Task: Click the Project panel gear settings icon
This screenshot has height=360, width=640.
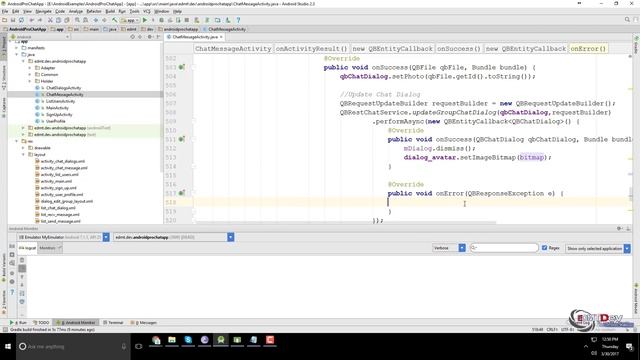Action: point(150,37)
